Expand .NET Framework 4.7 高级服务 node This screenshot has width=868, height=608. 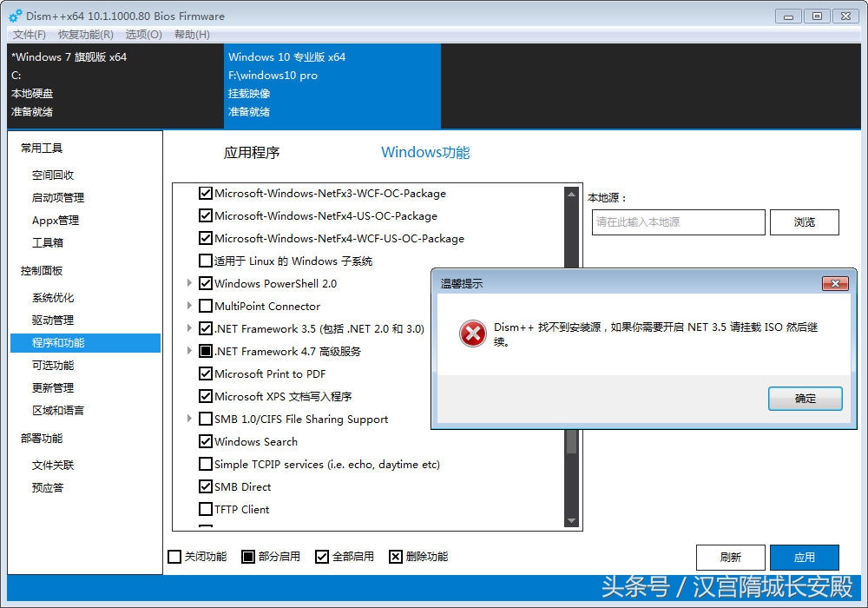(189, 351)
